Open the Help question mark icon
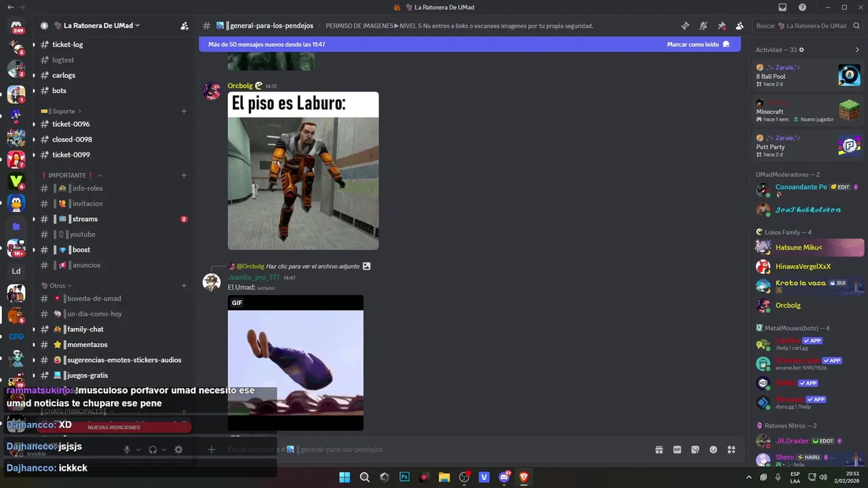The image size is (868, 488). pos(802,7)
